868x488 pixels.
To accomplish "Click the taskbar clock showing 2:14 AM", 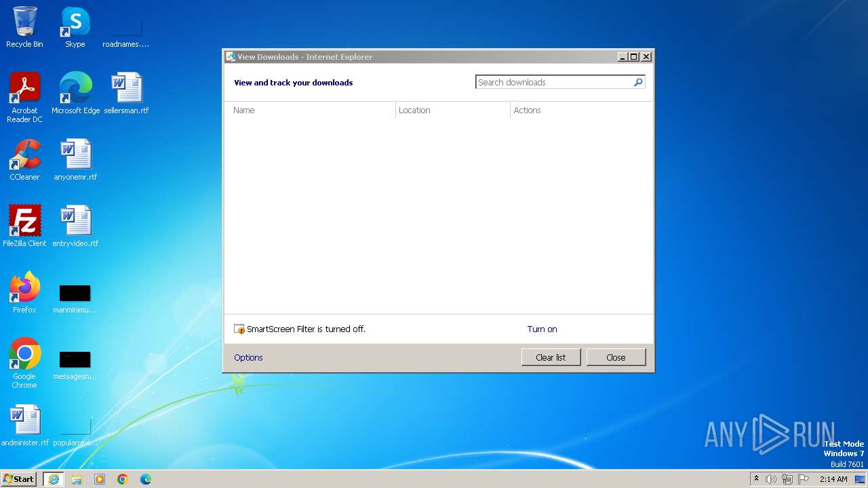I will click(x=833, y=479).
